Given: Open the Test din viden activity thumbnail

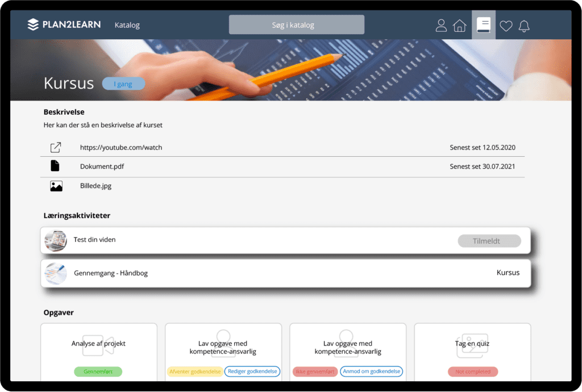Looking at the screenshot, I should [x=55, y=240].
